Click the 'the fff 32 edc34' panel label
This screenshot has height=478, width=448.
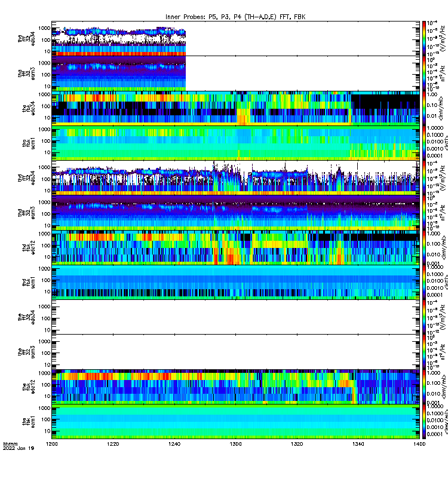tap(26, 317)
